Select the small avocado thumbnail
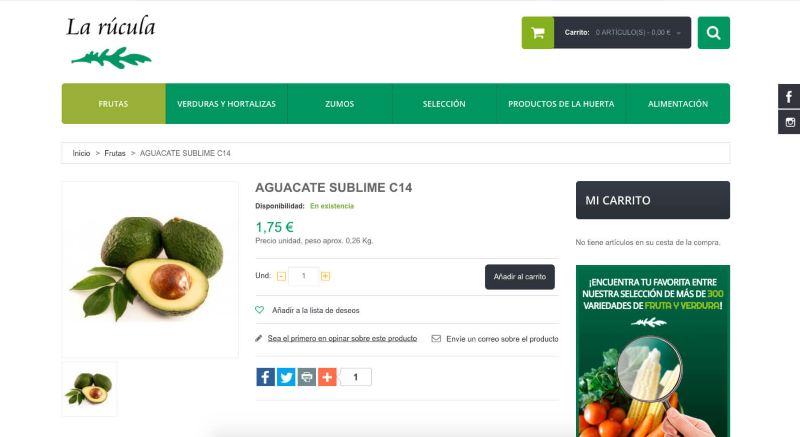The height and width of the screenshot is (437, 800). (x=89, y=389)
